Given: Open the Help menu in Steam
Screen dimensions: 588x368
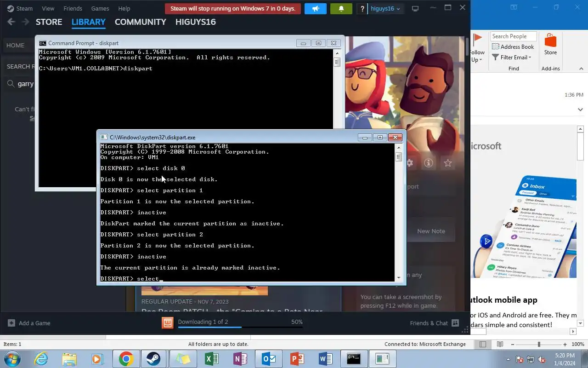Looking at the screenshot, I should (124, 8).
